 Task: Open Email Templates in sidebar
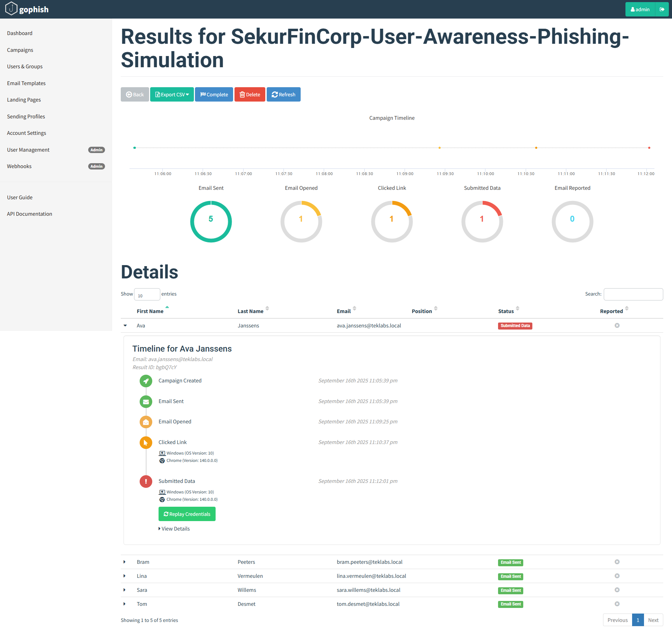click(26, 83)
